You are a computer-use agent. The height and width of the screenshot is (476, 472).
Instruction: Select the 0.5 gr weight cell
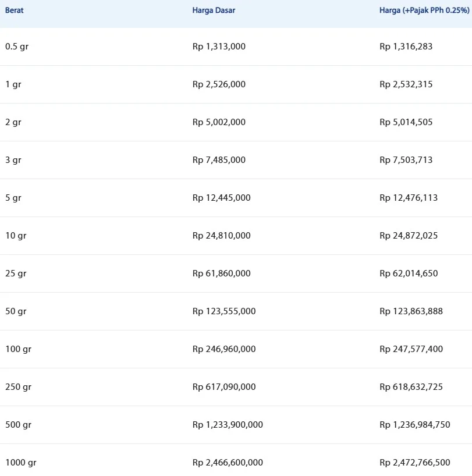point(17,47)
